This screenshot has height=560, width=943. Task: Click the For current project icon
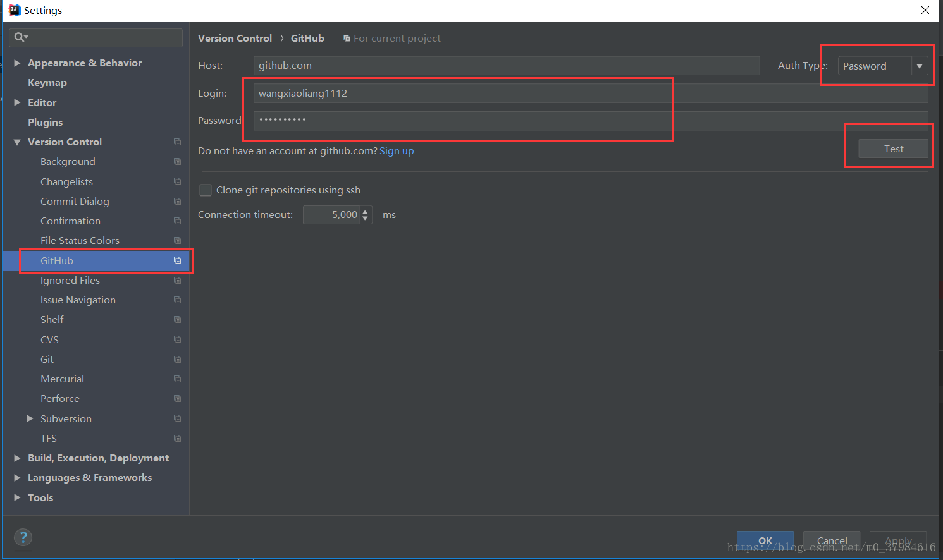pyautogui.click(x=347, y=39)
